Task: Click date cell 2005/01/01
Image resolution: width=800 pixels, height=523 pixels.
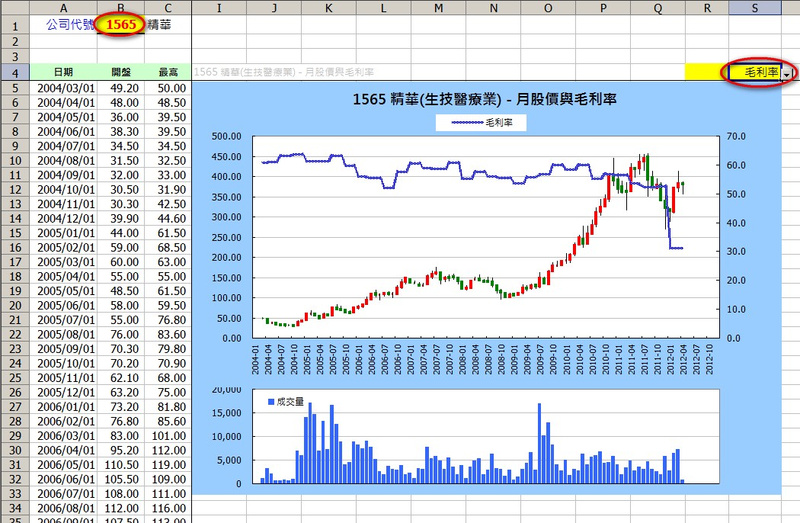Action: coord(66,233)
